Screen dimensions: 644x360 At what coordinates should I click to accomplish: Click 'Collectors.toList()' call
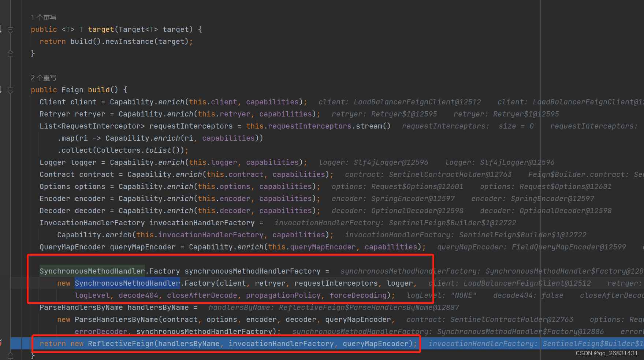140,150
